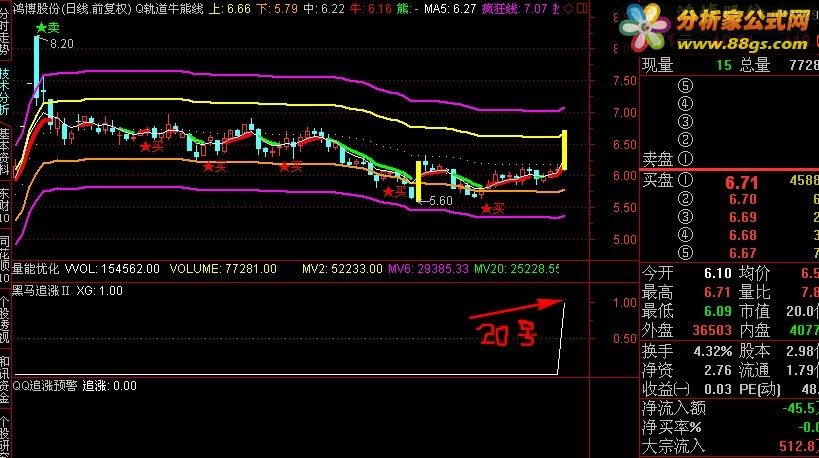Screen dimensions: 819x458
Task: Click the split-window icon in chart header
Action: point(582,8)
